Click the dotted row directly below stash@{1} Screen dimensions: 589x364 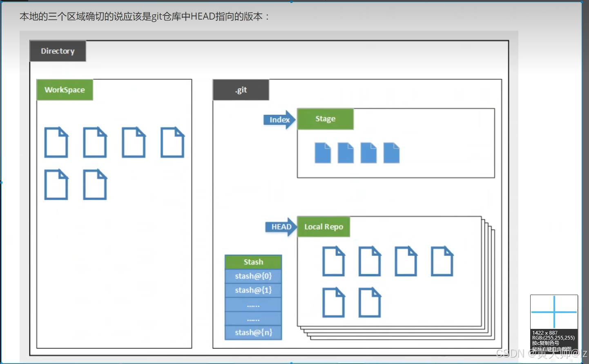click(253, 304)
